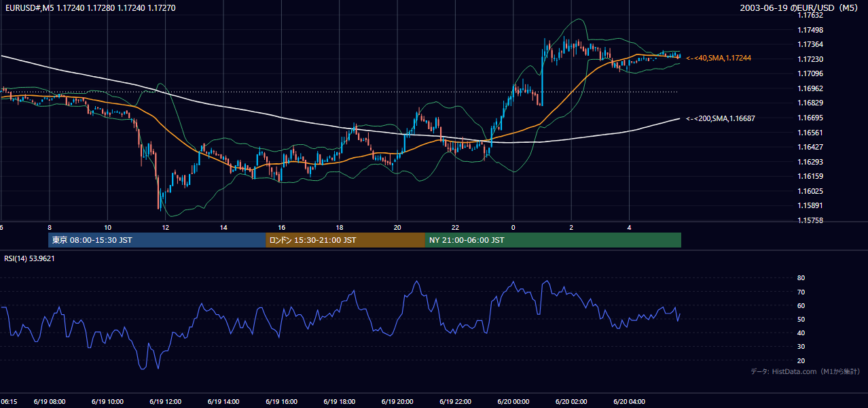
Task: Click hour label 18 on the price chart axis
Action: tap(340, 227)
